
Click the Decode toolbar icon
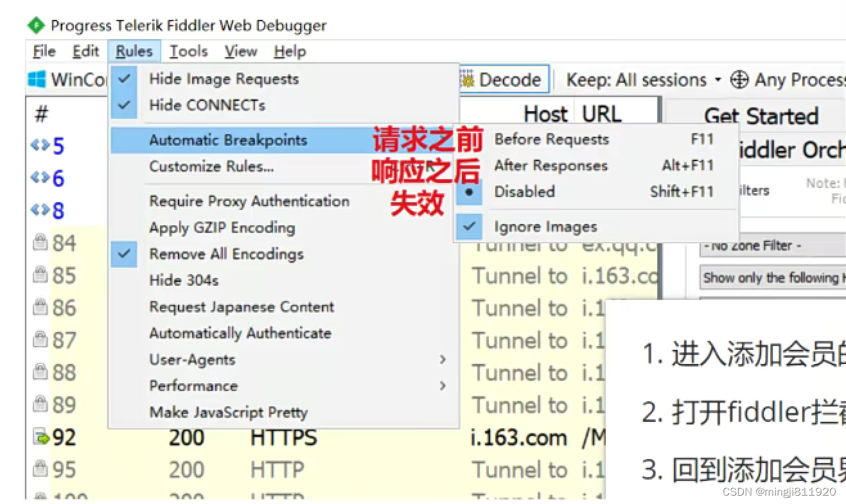(x=467, y=80)
